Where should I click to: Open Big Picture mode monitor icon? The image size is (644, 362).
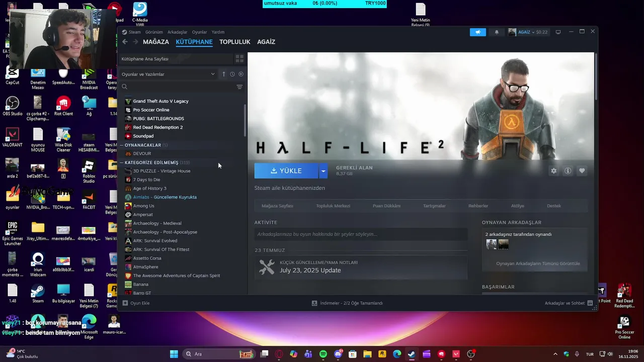tap(558, 32)
